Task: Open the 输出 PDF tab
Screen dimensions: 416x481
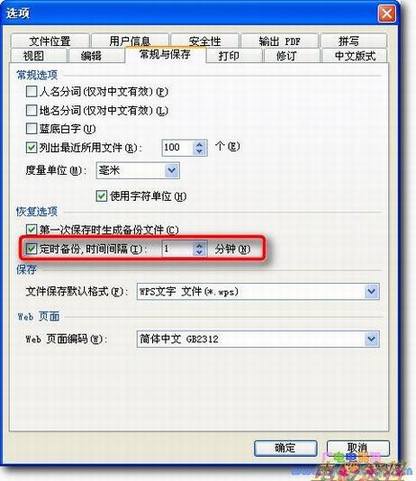Action: pyautogui.click(x=280, y=41)
